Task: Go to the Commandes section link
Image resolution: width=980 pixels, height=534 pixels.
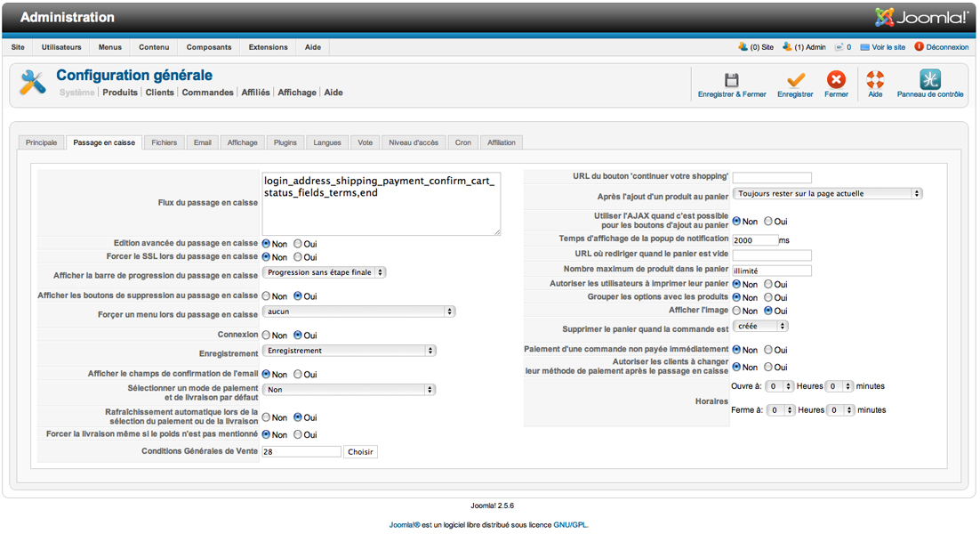Action: (207, 93)
